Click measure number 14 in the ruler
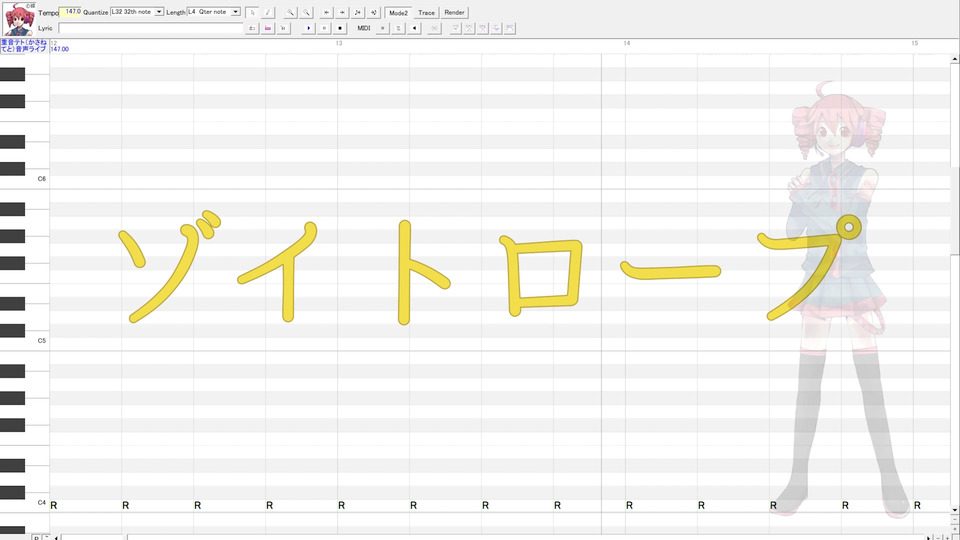 click(x=626, y=43)
